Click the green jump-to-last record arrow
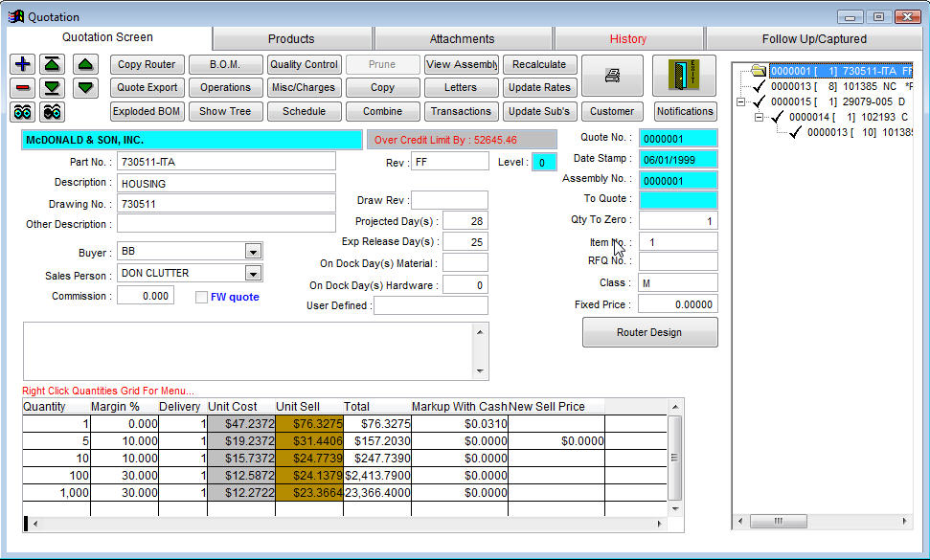 click(53, 88)
